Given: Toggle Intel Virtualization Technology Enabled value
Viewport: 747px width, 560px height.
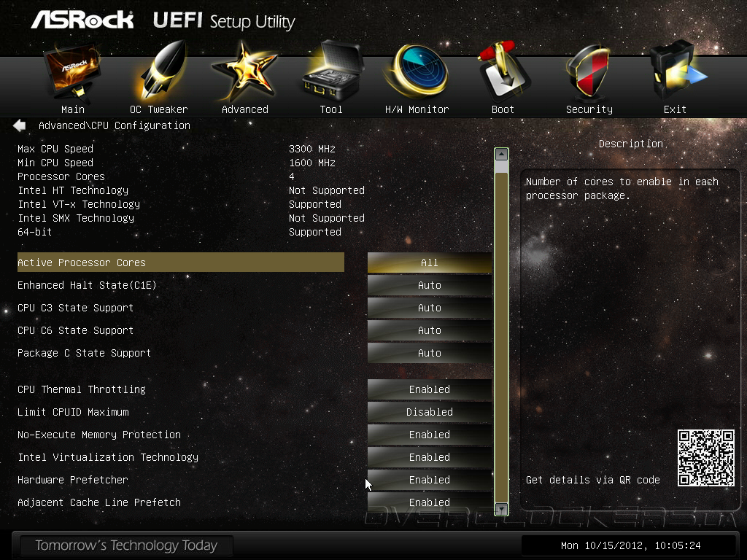Looking at the screenshot, I should point(429,457).
